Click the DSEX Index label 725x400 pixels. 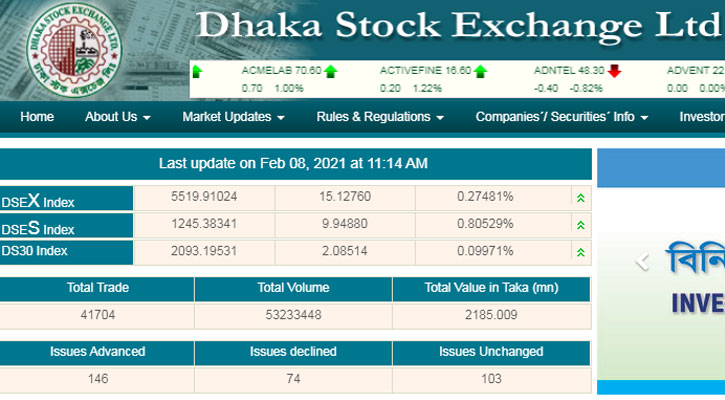tap(38, 200)
